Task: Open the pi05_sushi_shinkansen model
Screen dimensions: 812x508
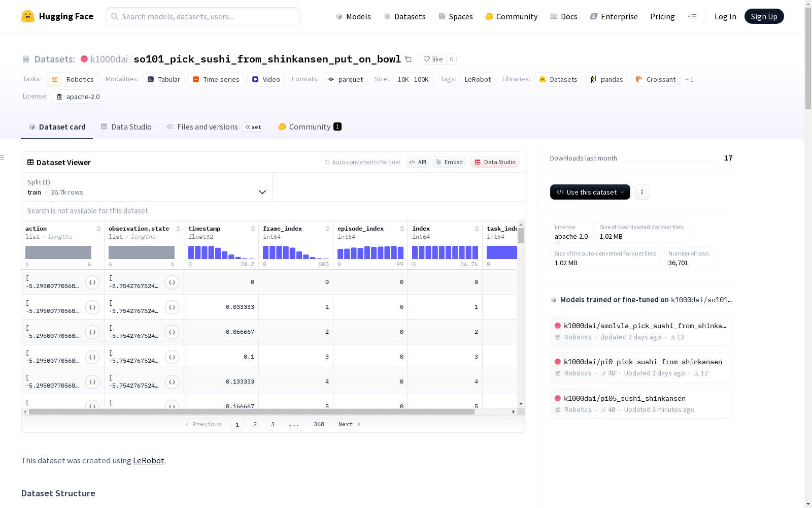Action: click(641, 404)
